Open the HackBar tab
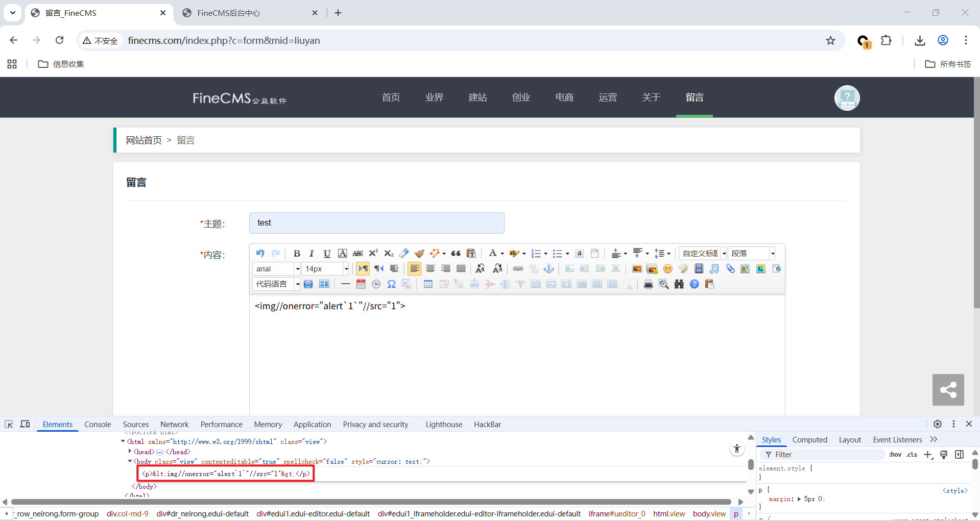This screenshot has height=521, width=980. [487, 425]
